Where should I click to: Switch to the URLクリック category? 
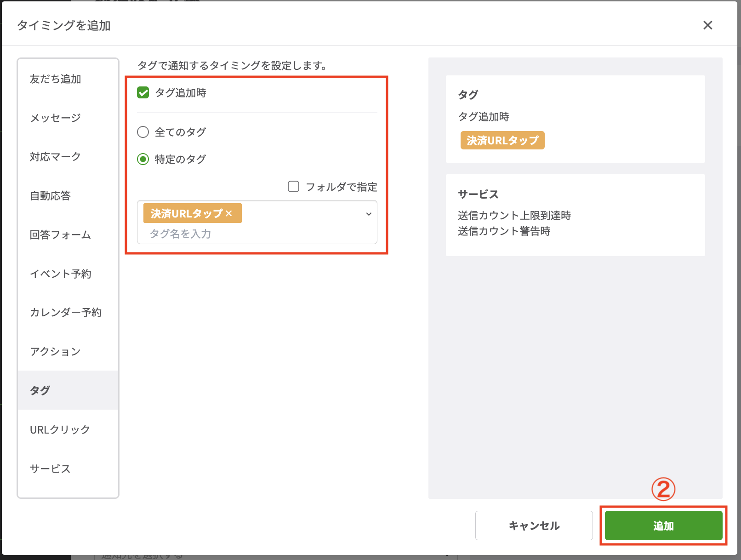[60, 429]
